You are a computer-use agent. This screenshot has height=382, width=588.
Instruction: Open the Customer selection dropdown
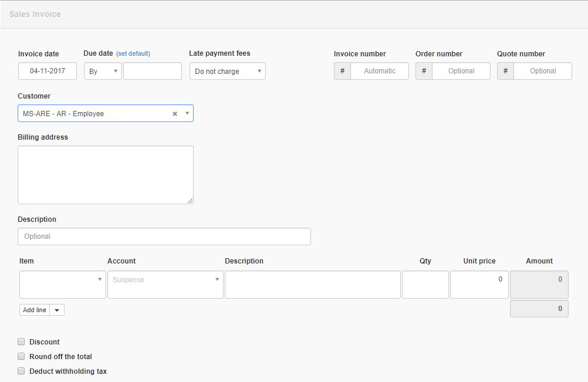point(187,113)
